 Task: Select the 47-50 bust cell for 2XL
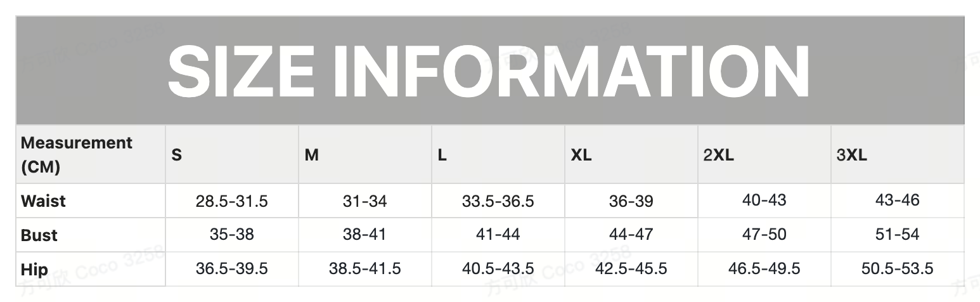764,235
